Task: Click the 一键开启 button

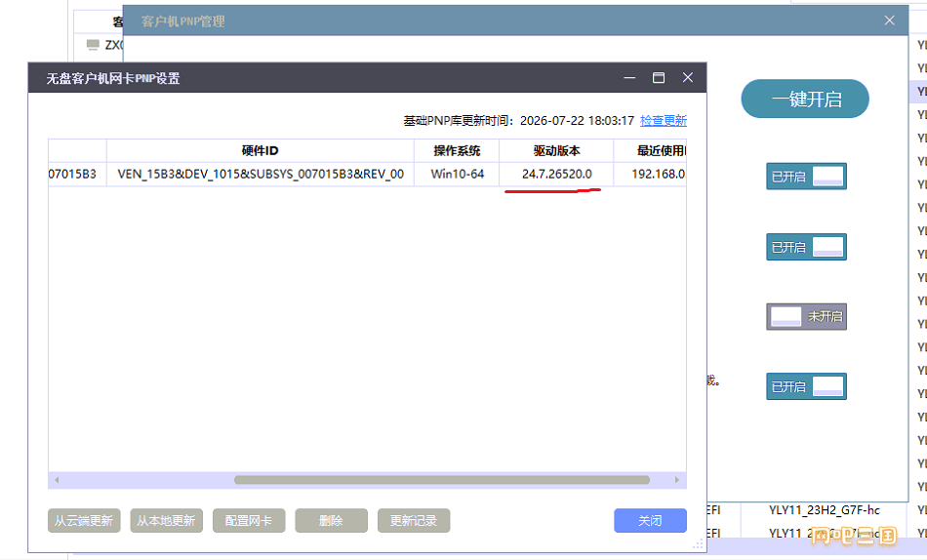Action: point(805,99)
